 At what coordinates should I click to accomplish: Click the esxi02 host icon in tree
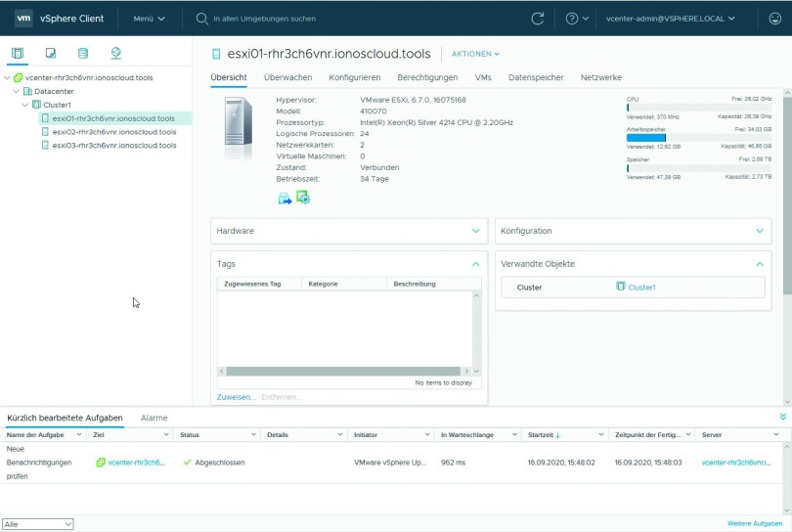click(x=45, y=132)
